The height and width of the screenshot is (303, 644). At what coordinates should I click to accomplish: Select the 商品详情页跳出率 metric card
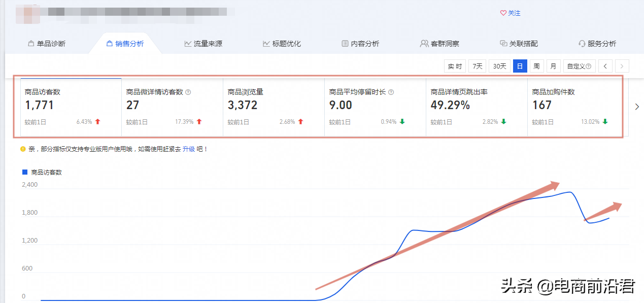(x=477, y=107)
